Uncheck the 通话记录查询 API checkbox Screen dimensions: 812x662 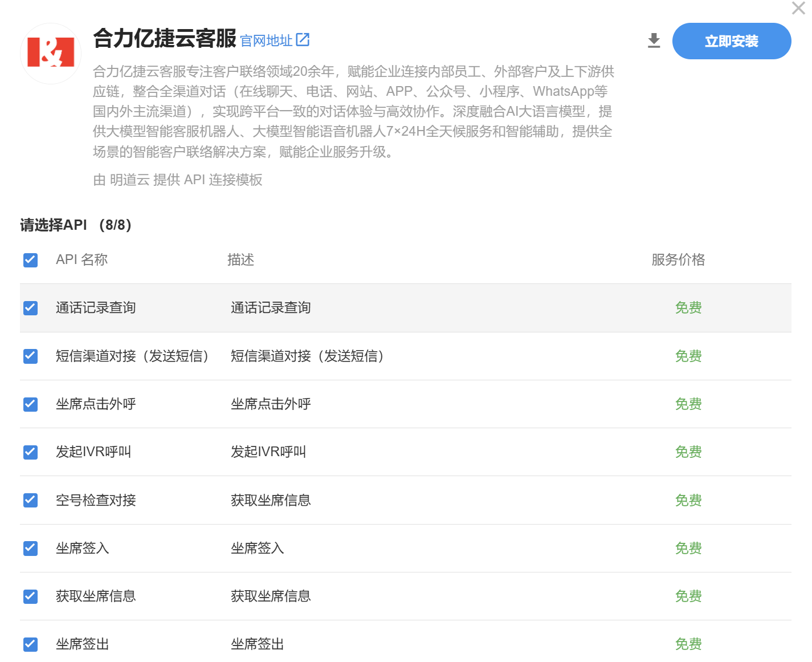31,308
